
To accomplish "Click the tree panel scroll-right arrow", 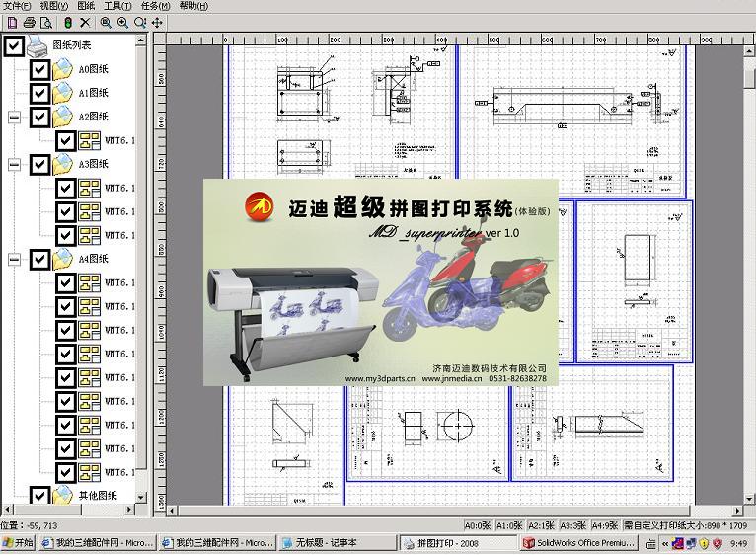I will point(129,510).
